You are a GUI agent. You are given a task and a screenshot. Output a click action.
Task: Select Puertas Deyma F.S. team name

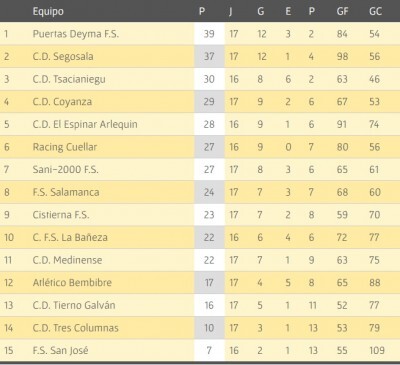click(x=76, y=34)
